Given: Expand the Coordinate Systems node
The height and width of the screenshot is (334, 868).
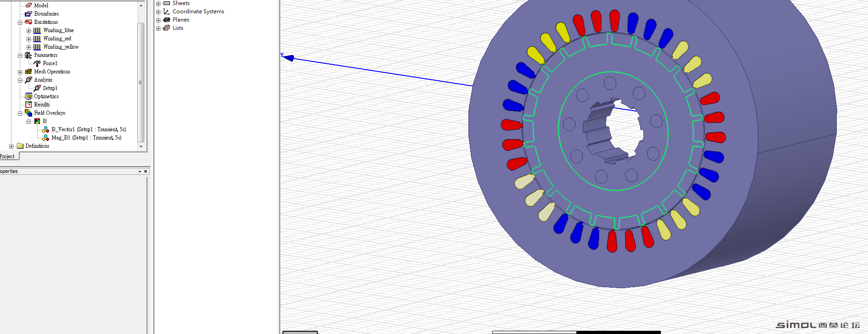Looking at the screenshot, I should (158, 12).
